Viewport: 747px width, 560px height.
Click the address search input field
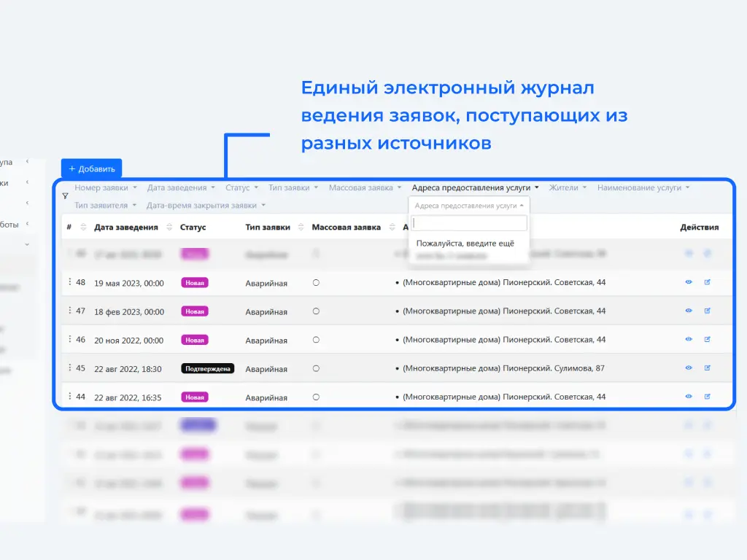click(469, 223)
